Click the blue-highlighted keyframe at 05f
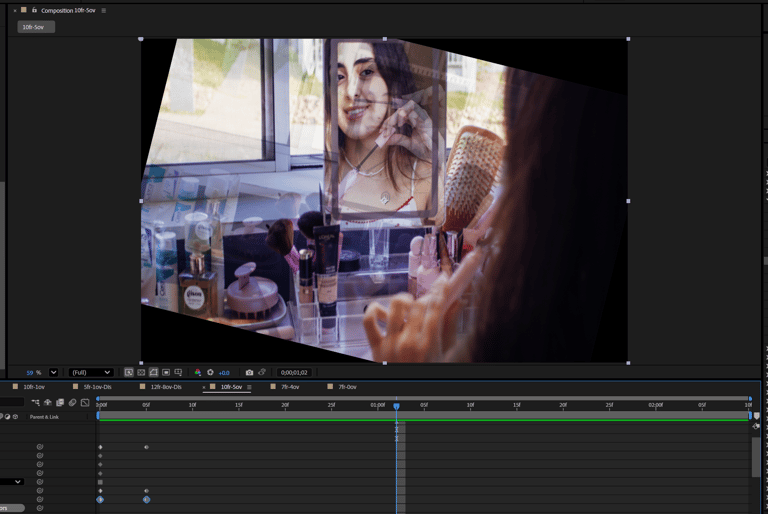The height and width of the screenshot is (514, 768). click(x=146, y=499)
